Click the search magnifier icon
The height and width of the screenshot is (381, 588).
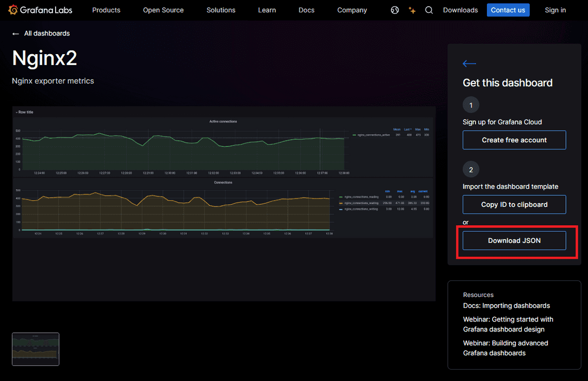429,10
